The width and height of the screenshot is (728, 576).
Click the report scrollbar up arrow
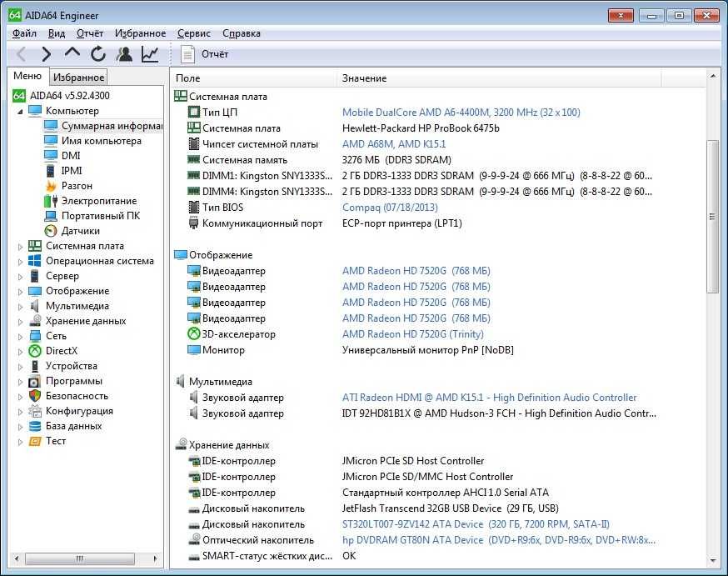[712, 76]
